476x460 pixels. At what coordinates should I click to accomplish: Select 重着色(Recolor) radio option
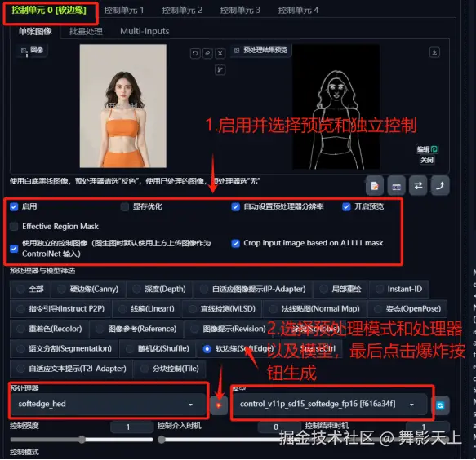[50, 329]
